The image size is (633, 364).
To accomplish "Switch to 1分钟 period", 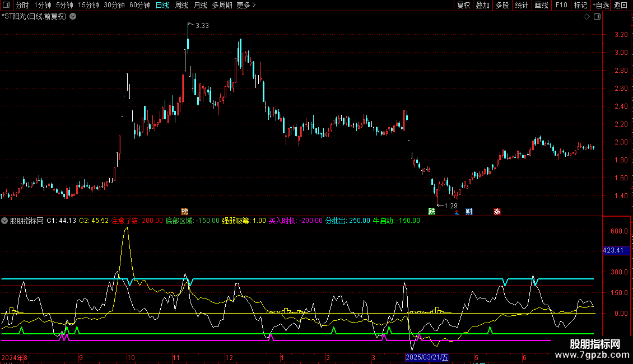I will pos(43,5).
